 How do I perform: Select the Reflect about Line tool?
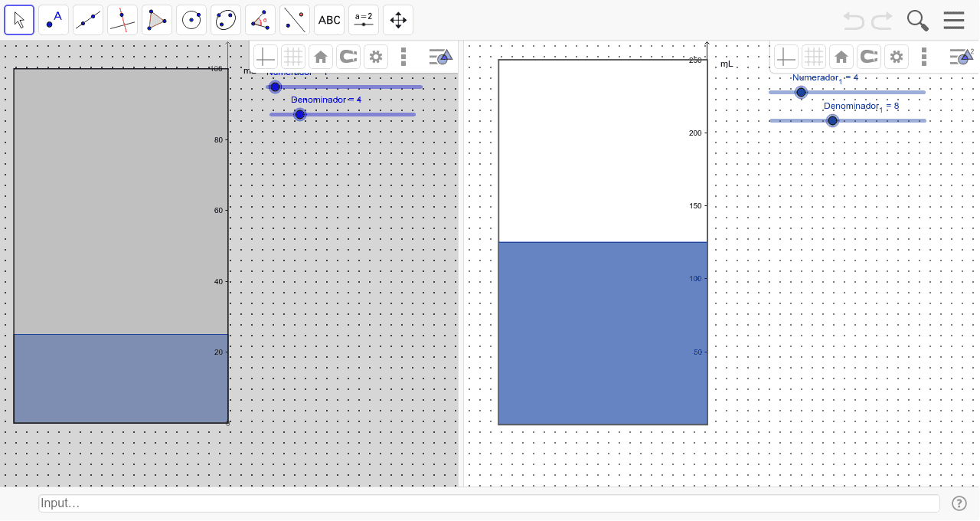click(295, 20)
